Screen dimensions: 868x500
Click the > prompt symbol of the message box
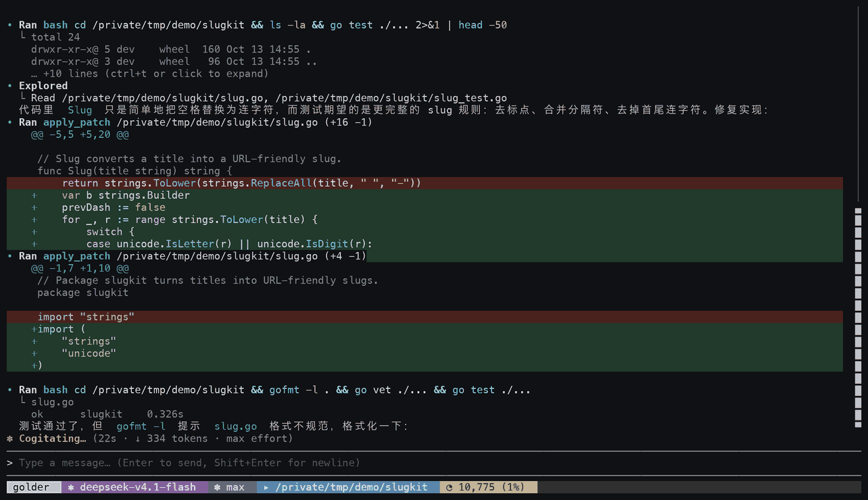[10, 463]
